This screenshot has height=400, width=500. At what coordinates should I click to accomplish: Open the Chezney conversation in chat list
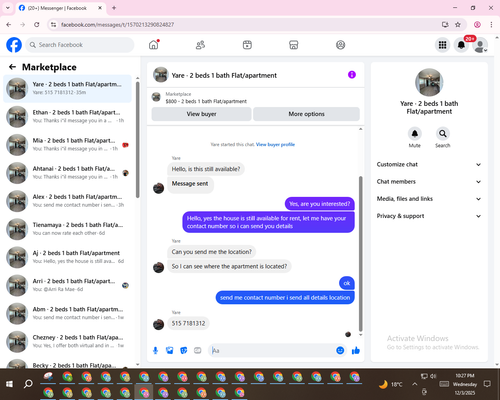(x=67, y=341)
